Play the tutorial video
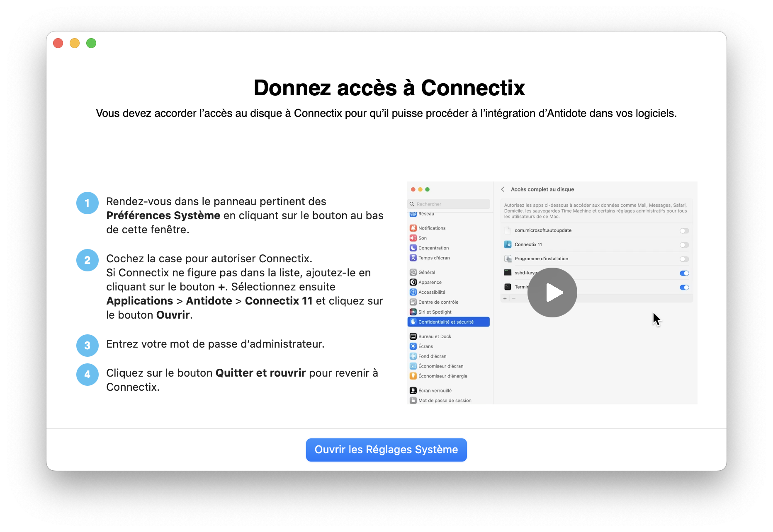This screenshot has width=773, height=532. tap(552, 293)
